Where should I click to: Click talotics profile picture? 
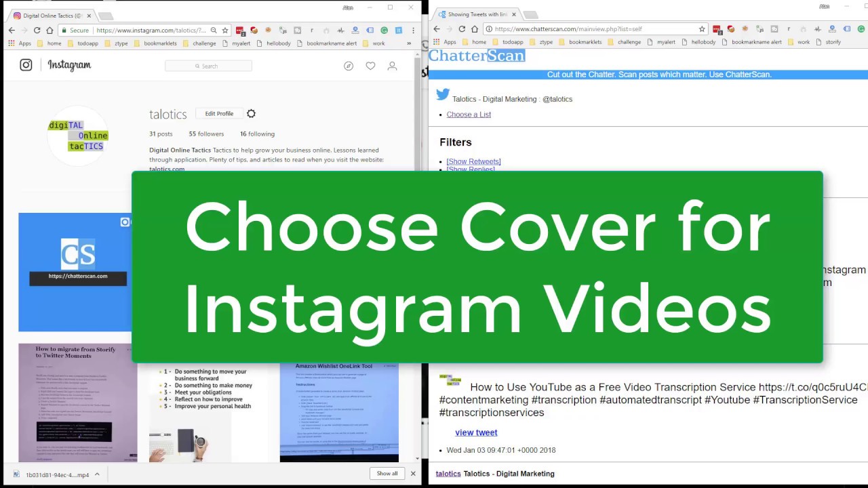(78, 136)
